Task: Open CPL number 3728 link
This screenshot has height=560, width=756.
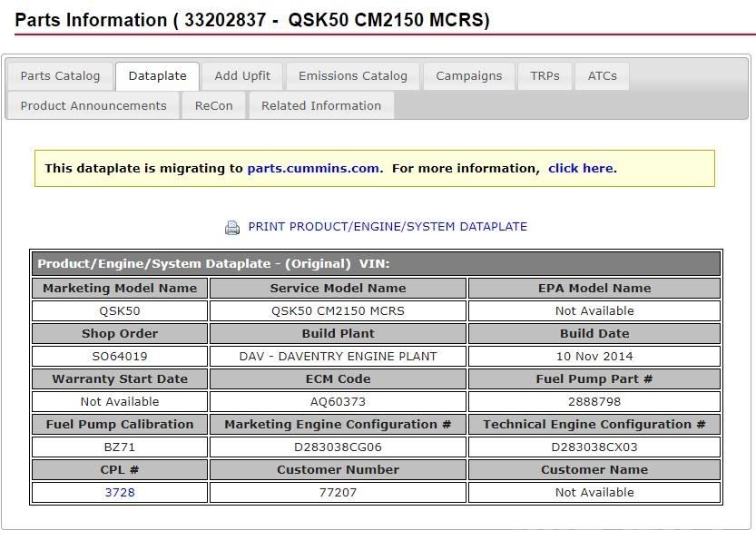Action: click(x=120, y=493)
